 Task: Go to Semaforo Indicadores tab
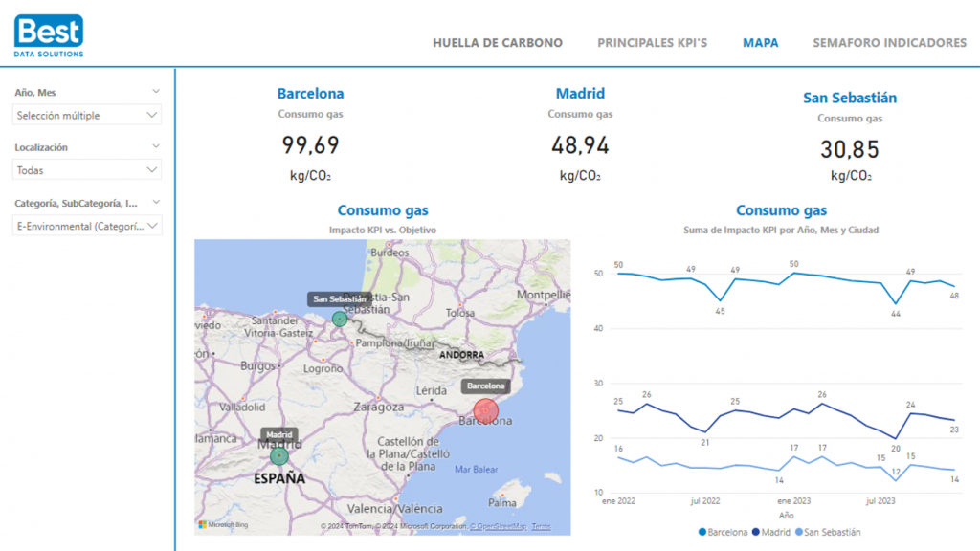tap(889, 43)
